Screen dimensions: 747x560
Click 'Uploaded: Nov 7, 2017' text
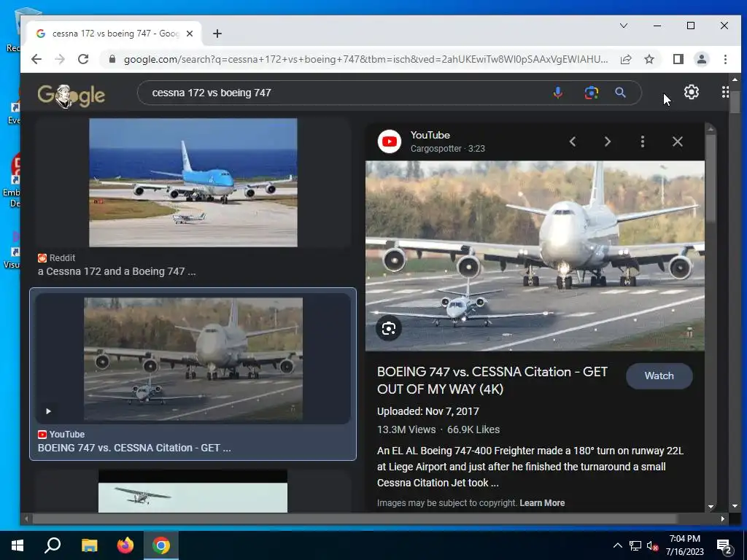[x=427, y=411]
